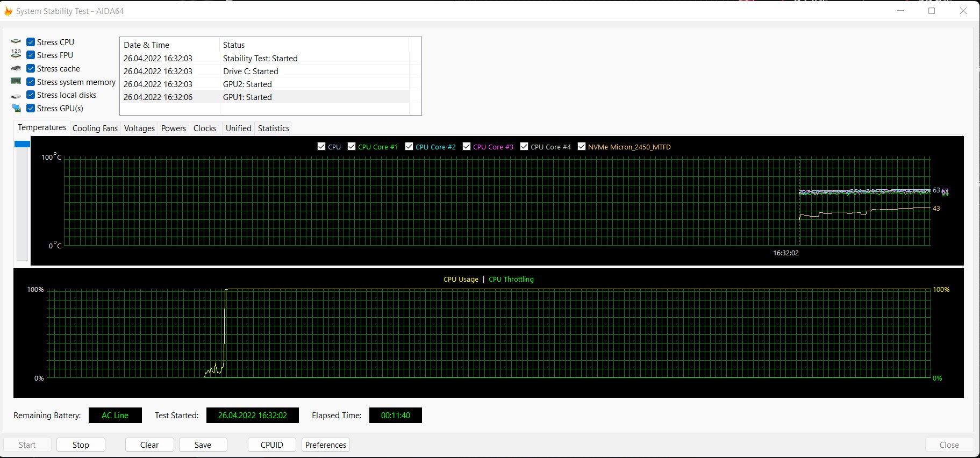Viewport: 980px width, 458px height.
Task: Uncheck the Stress FPU checkbox
Action: tap(31, 55)
